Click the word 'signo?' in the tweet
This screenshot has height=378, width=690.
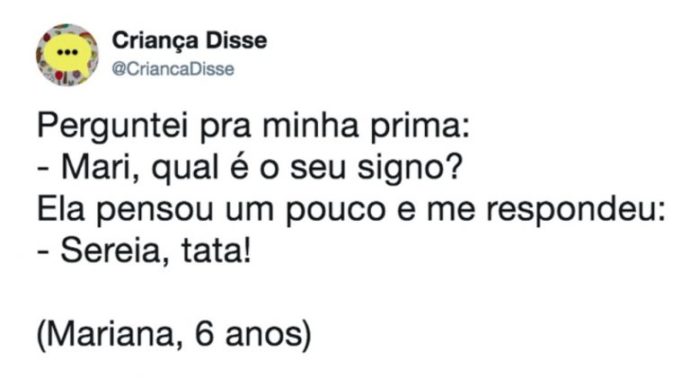tap(410, 169)
